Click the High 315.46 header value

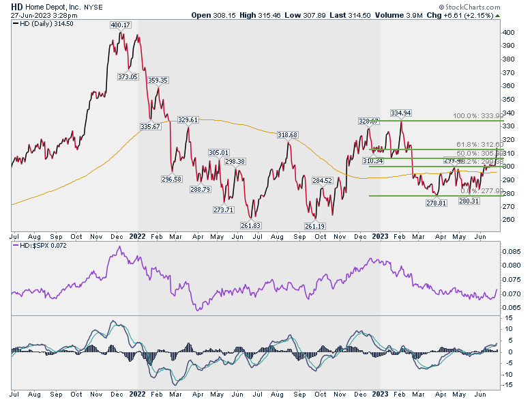point(260,15)
